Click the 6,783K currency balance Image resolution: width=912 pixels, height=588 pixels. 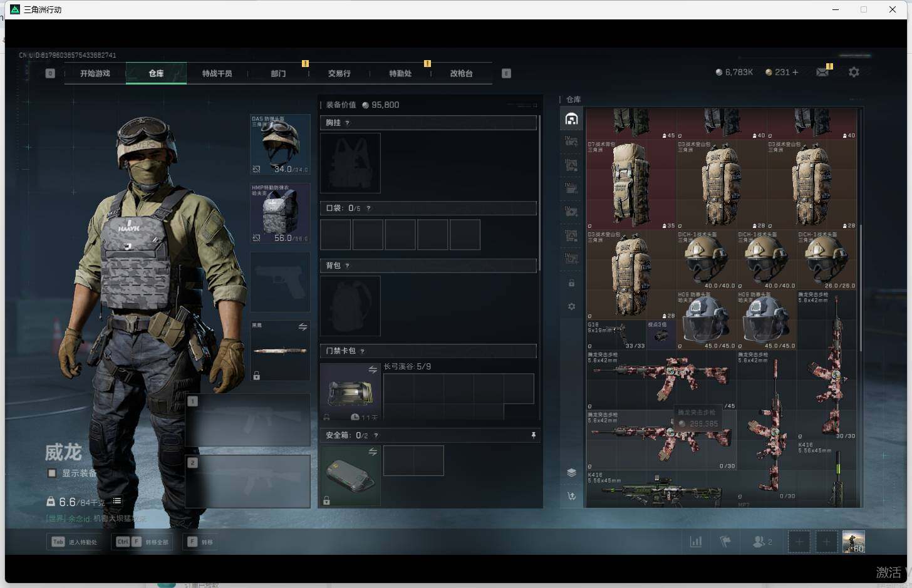[734, 72]
